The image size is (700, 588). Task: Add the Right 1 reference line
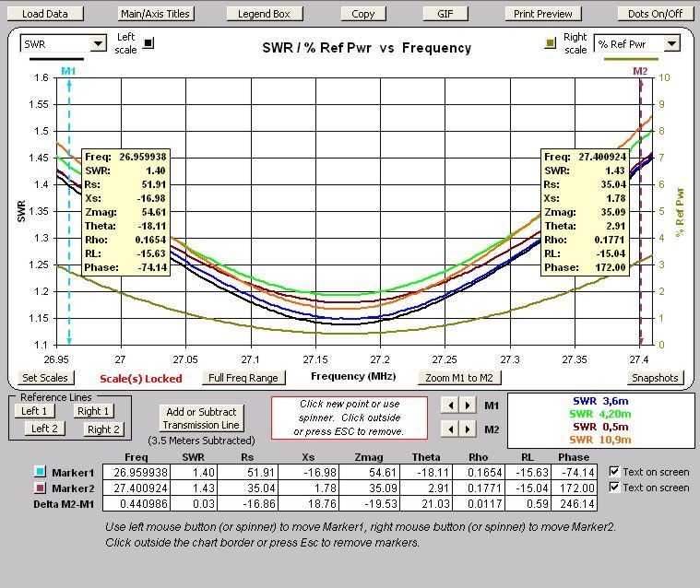93,411
